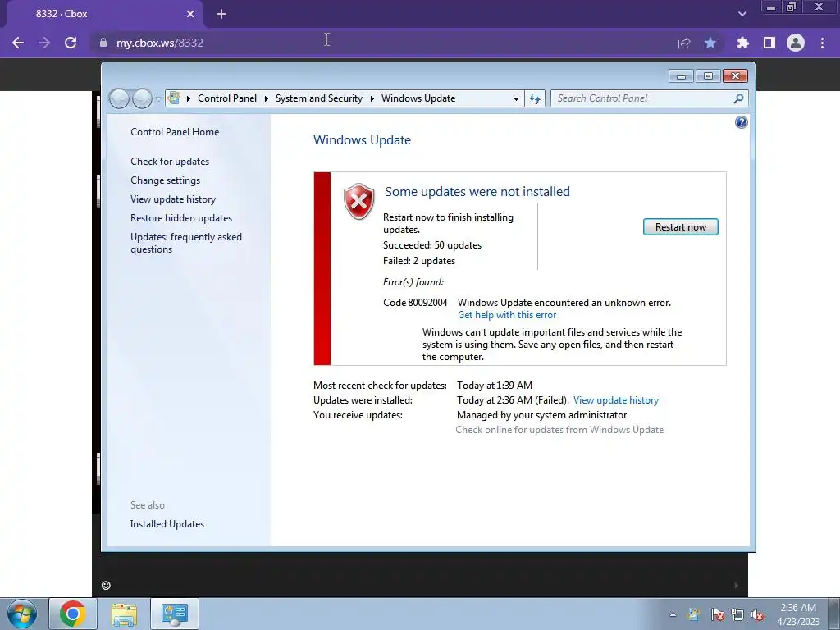The width and height of the screenshot is (840, 630).
Task: Open Chrome from the Windows taskbar
Action: click(73, 614)
